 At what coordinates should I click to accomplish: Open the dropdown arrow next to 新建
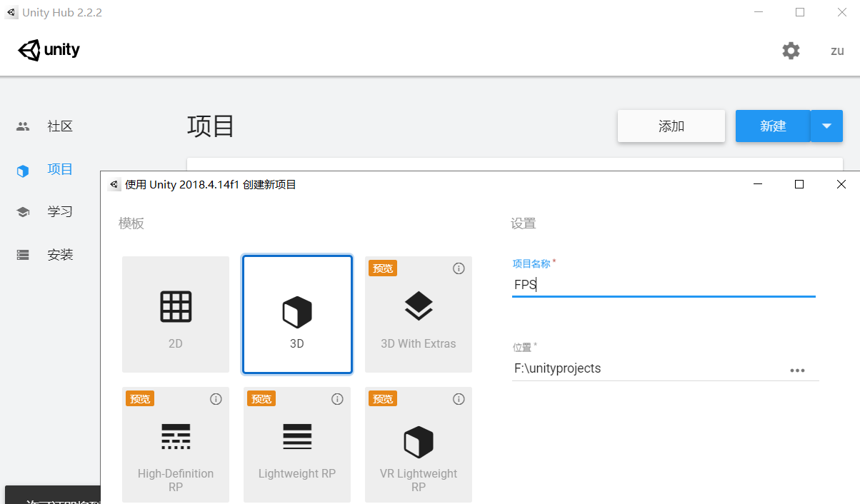point(826,126)
